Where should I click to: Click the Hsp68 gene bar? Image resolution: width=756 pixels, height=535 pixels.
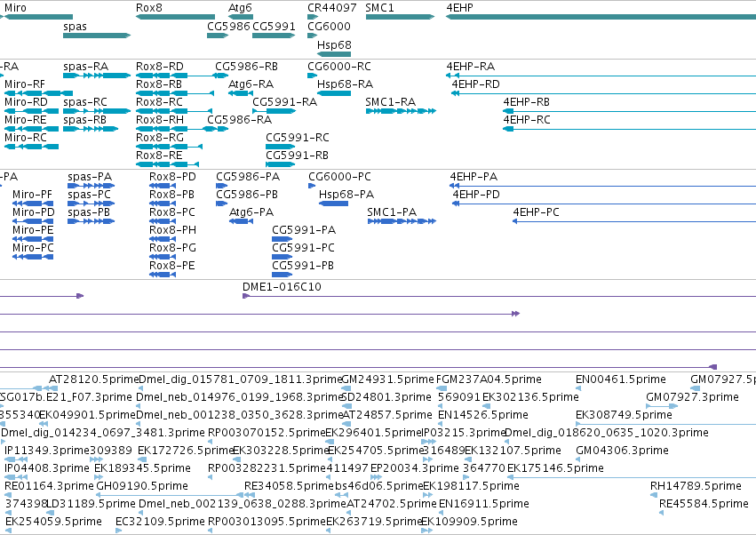coord(334,53)
